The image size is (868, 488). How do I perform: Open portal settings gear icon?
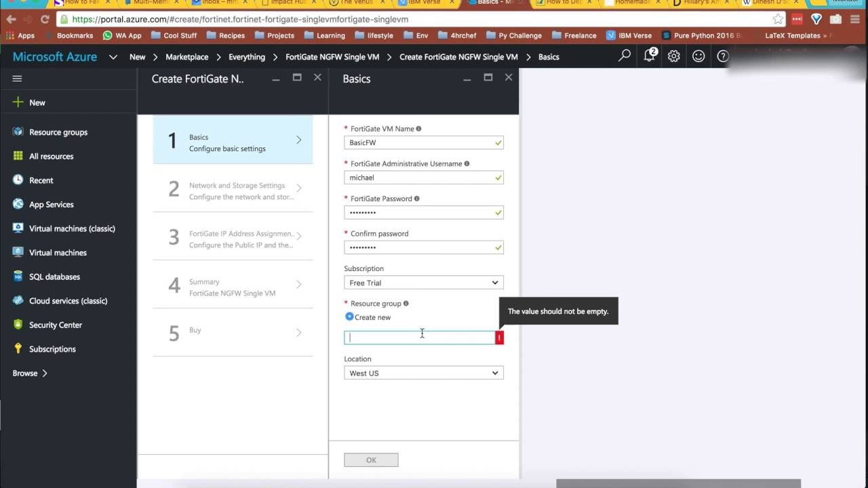[x=673, y=56]
